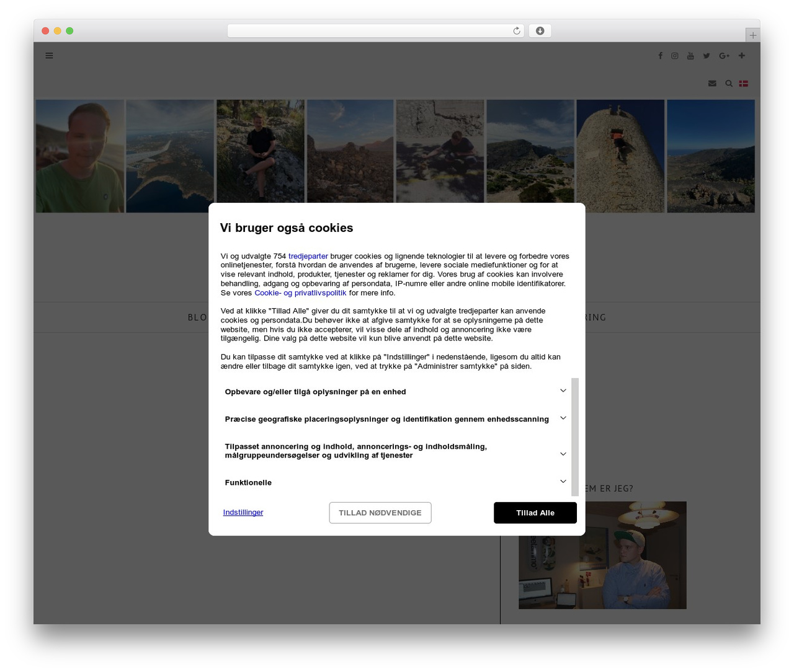Open the 'tredjeparter' link

308,256
